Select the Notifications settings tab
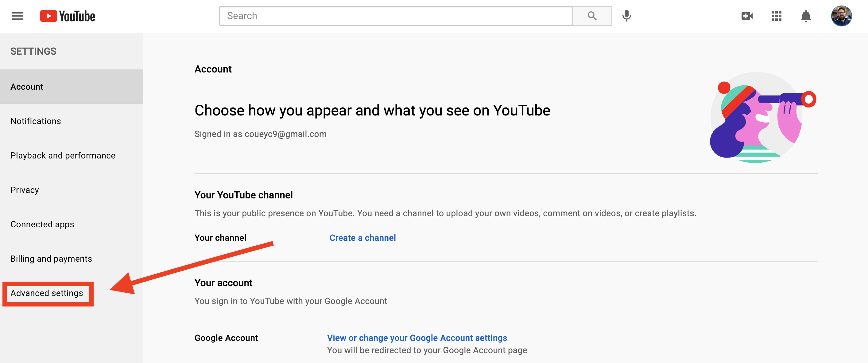The height and width of the screenshot is (363, 868). 35,121
